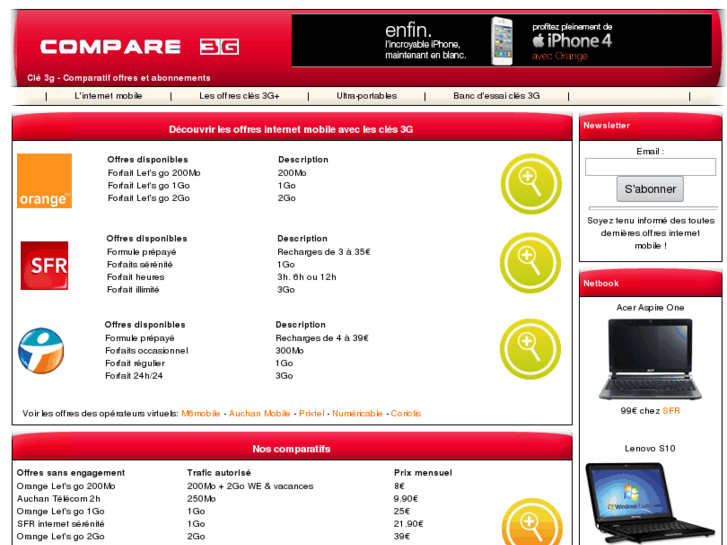Click the magnifier icon in Nos comparatifs
727x545 pixels.
pos(532,522)
